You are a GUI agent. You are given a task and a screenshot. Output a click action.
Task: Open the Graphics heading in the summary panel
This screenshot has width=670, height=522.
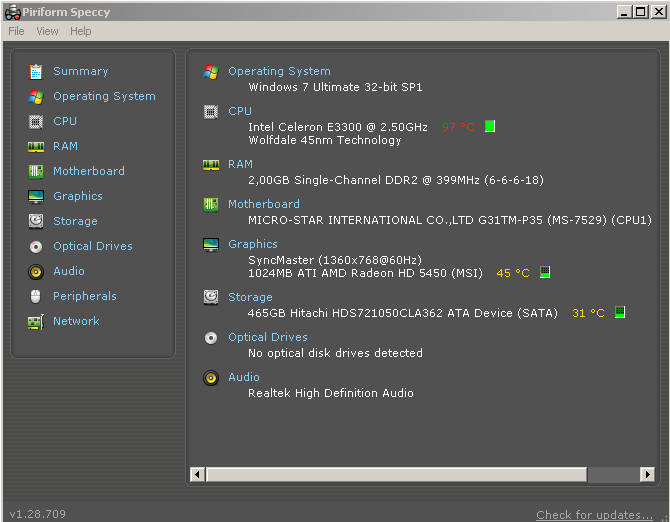click(x=253, y=244)
